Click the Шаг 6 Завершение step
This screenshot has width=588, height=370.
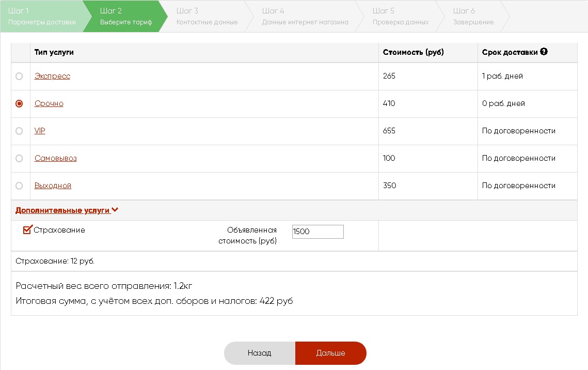click(x=473, y=16)
